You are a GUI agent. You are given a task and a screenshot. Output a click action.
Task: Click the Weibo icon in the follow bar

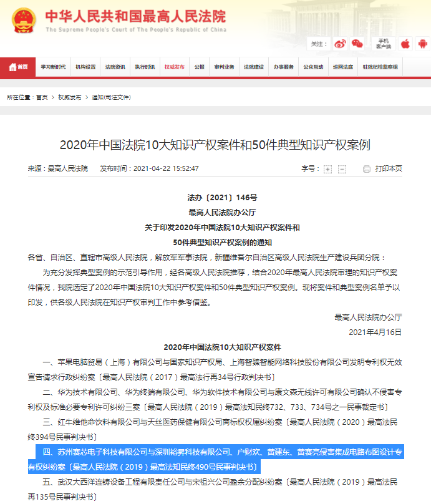click(x=339, y=44)
